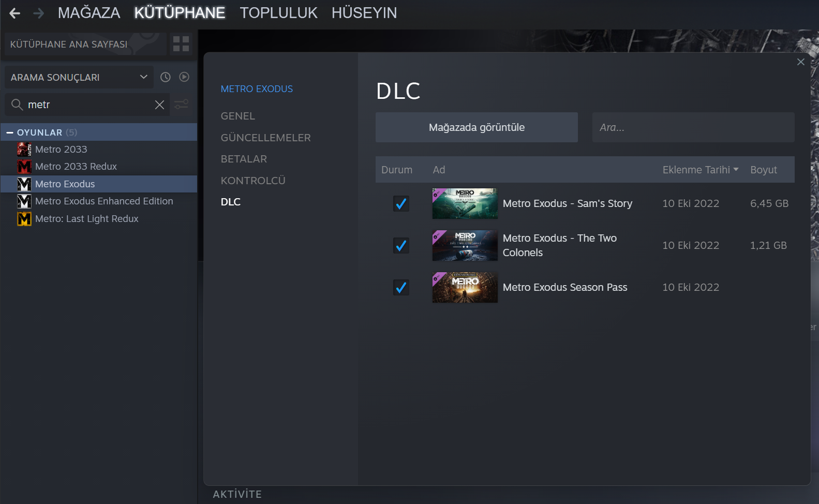Viewport: 819px width, 504px height.
Task: Click the Metro 2033 game icon
Action: (24, 150)
